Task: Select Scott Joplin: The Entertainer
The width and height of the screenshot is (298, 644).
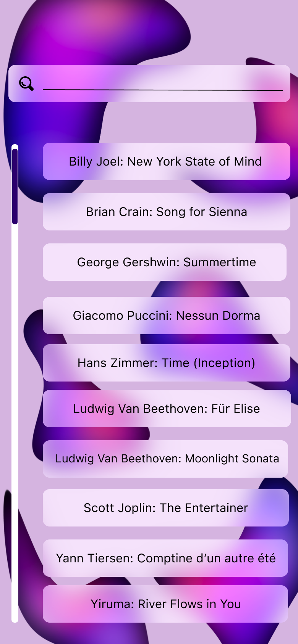Action: 165,508
